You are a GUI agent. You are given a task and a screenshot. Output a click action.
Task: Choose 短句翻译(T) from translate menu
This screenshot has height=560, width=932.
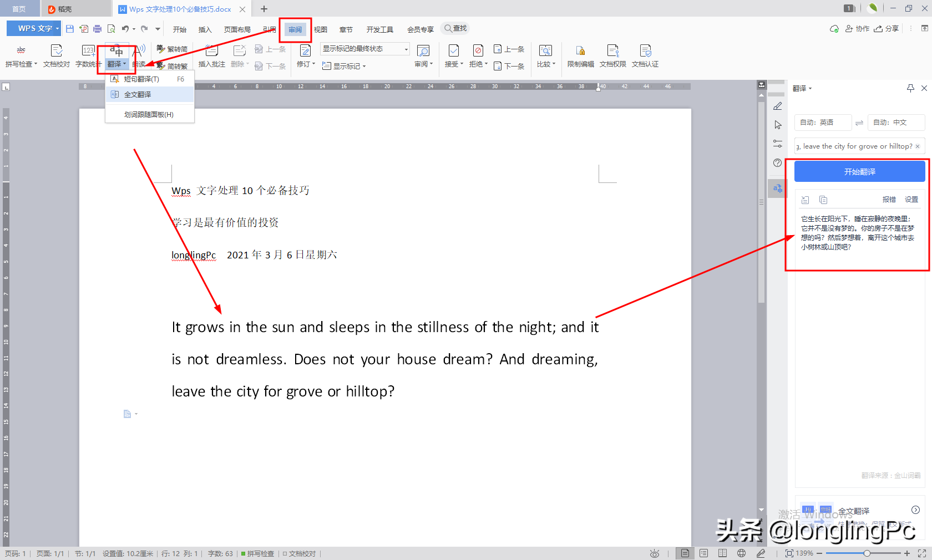pyautogui.click(x=150, y=79)
